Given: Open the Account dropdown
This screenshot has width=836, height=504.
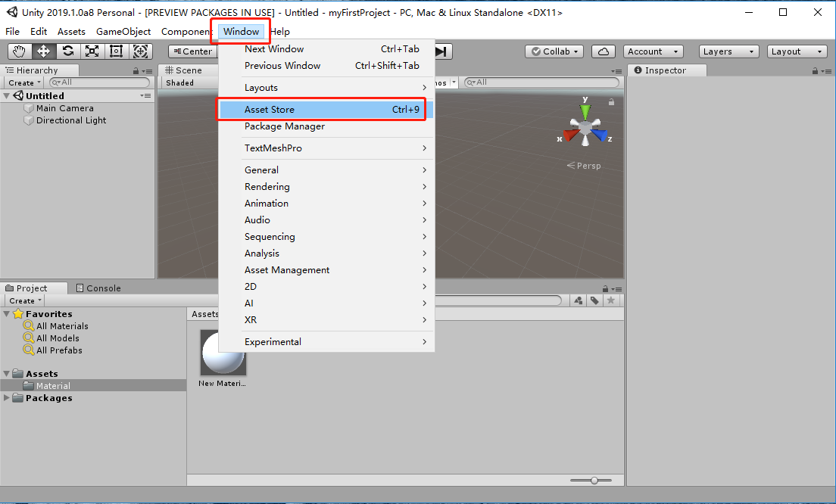Looking at the screenshot, I should click(x=653, y=51).
